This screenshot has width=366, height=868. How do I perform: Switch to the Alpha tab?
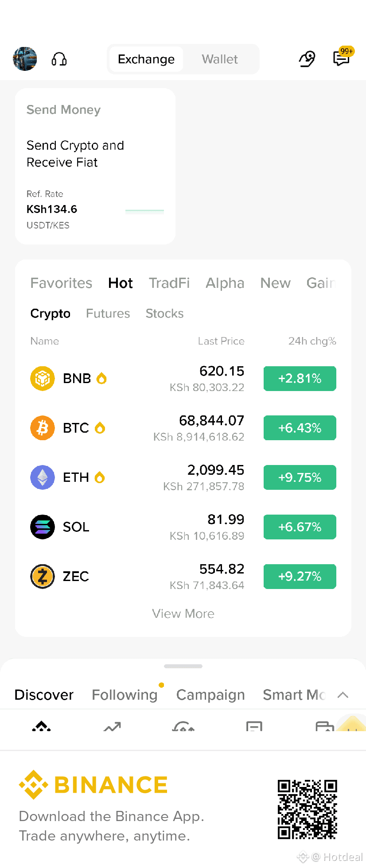(x=225, y=283)
